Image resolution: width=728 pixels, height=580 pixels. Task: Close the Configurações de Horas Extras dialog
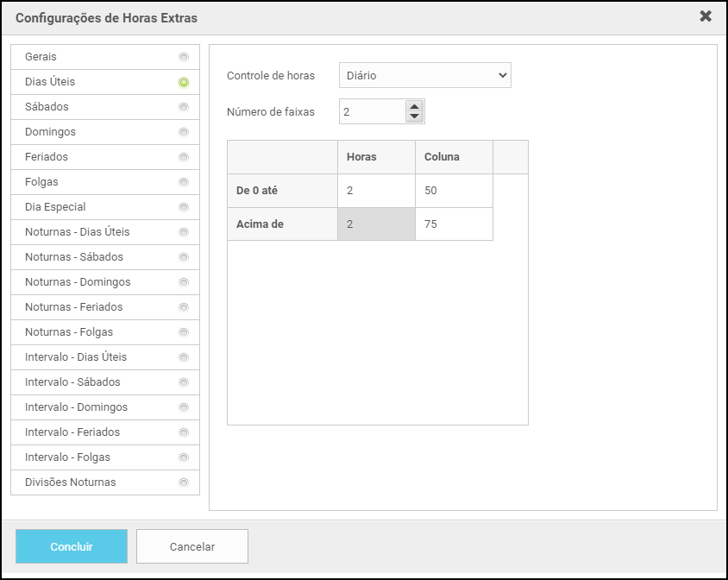[706, 16]
